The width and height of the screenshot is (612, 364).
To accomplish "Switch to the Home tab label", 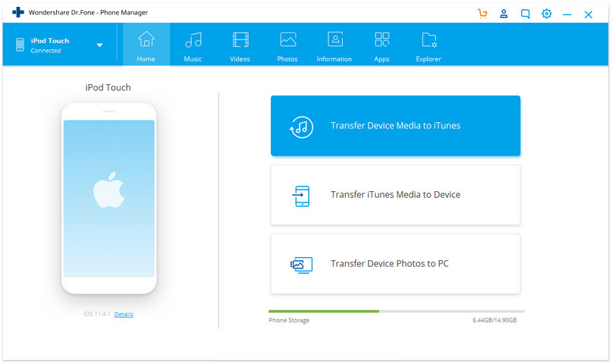I will (146, 59).
